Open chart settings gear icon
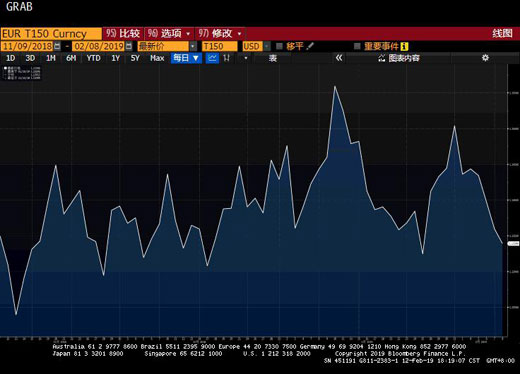 (485, 58)
